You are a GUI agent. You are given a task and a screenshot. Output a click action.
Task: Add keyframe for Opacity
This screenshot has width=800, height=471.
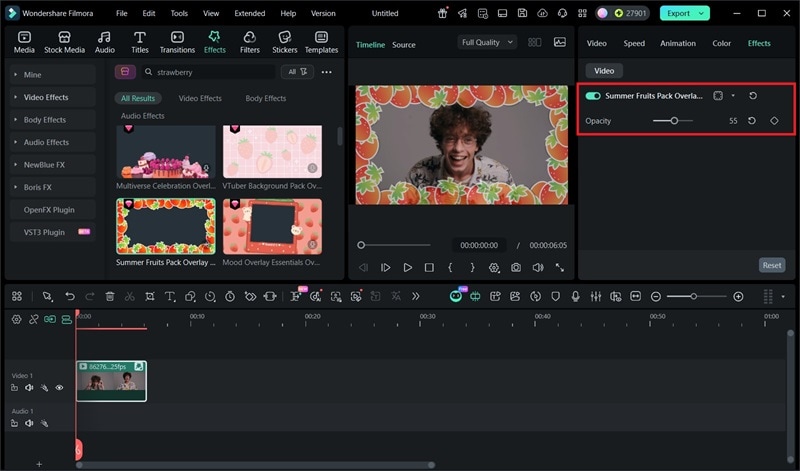pos(774,121)
